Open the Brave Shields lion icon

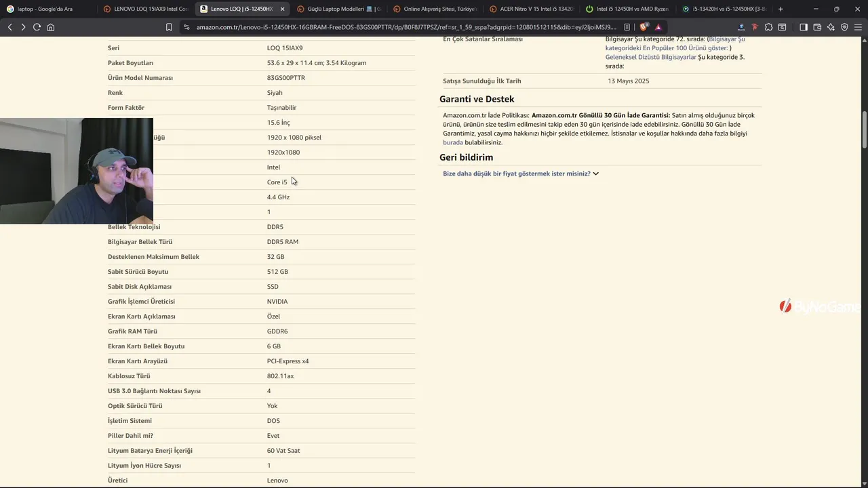pos(644,27)
